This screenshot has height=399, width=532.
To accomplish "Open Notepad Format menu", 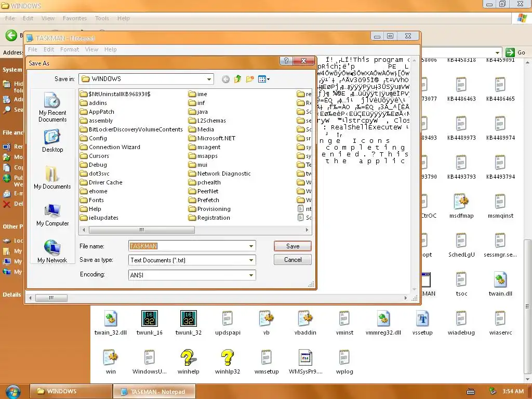I will (x=70, y=49).
